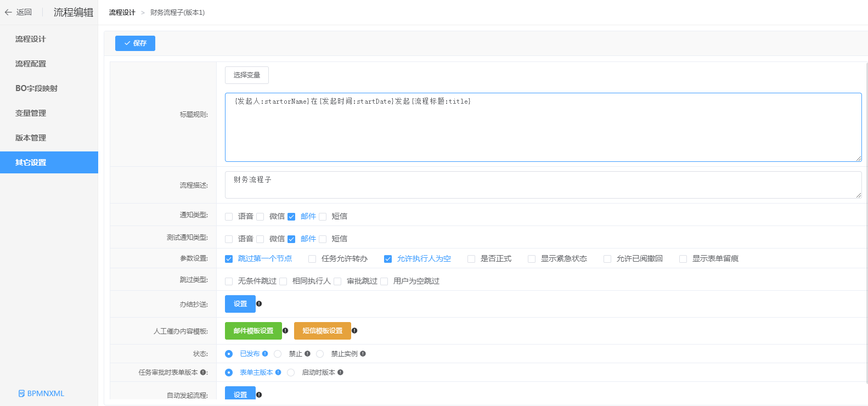Click the 标题规则 textarea resize handle

858,159
